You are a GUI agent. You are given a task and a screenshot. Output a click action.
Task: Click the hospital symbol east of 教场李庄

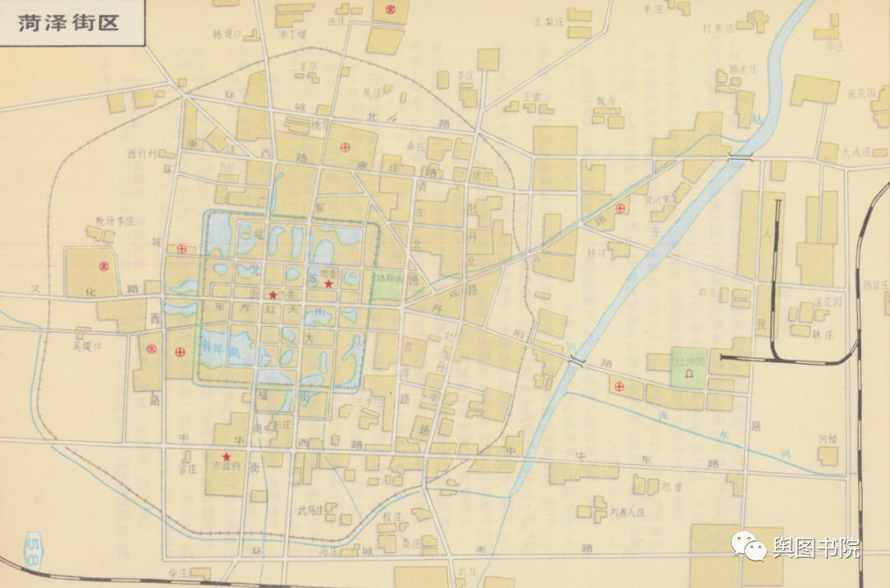point(181,248)
